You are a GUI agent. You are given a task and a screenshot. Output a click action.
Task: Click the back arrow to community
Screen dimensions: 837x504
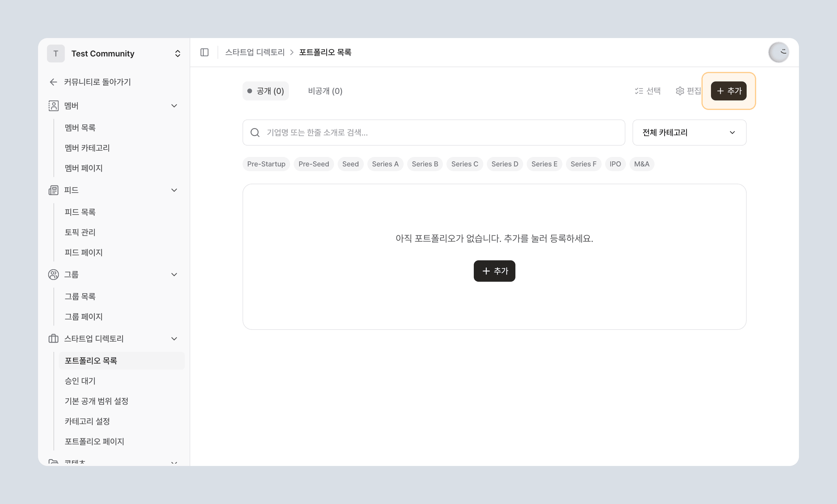pyautogui.click(x=53, y=82)
